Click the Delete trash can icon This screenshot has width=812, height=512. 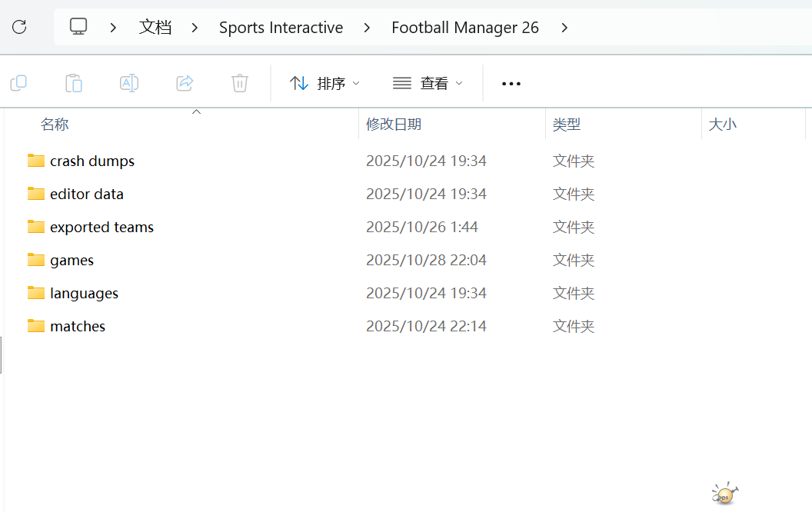pos(240,83)
